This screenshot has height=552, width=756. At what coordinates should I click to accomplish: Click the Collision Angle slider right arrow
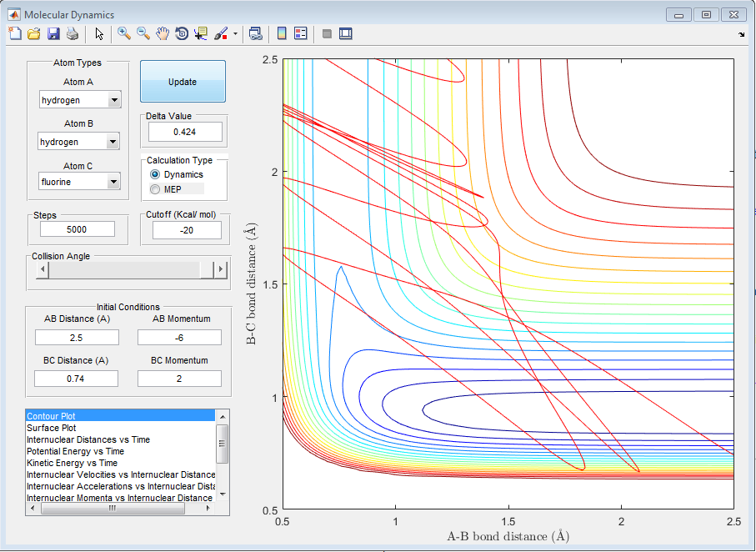(221, 269)
